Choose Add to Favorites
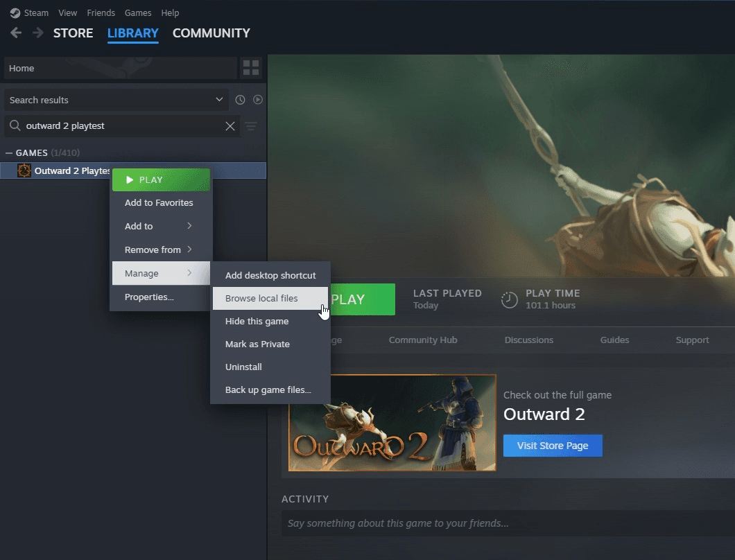 pos(161,203)
